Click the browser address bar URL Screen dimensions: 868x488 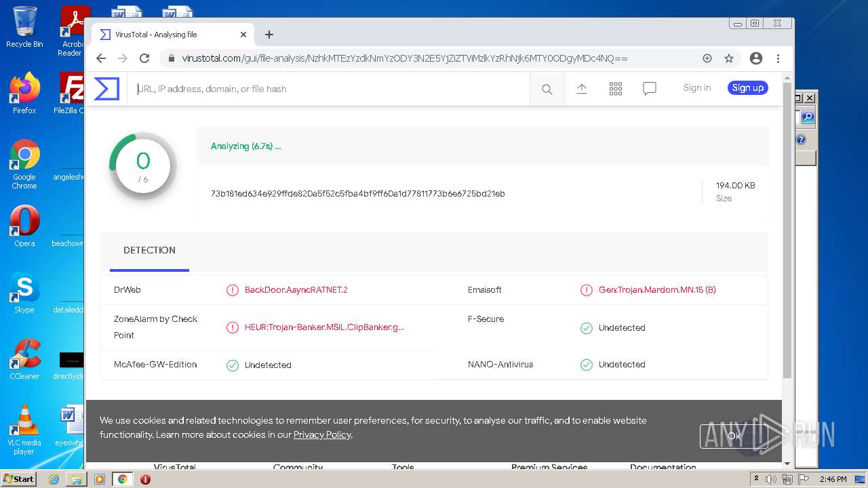[404, 58]
